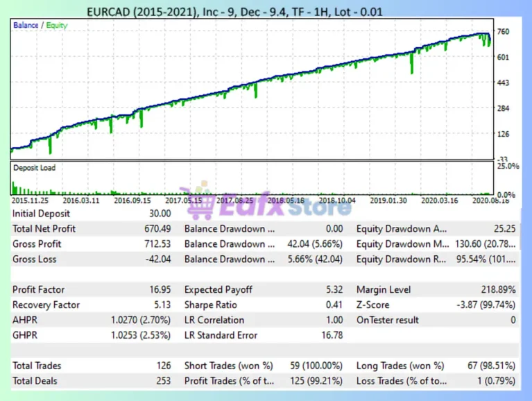
Task: Click the 2016.09.15 date label
Action: point(132,200)
